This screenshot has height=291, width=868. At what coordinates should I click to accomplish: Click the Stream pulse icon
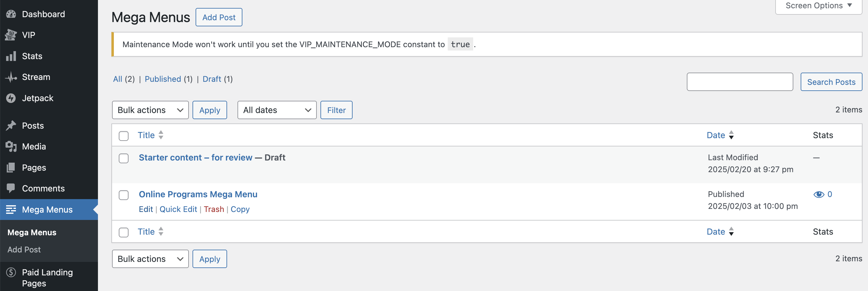11,77
